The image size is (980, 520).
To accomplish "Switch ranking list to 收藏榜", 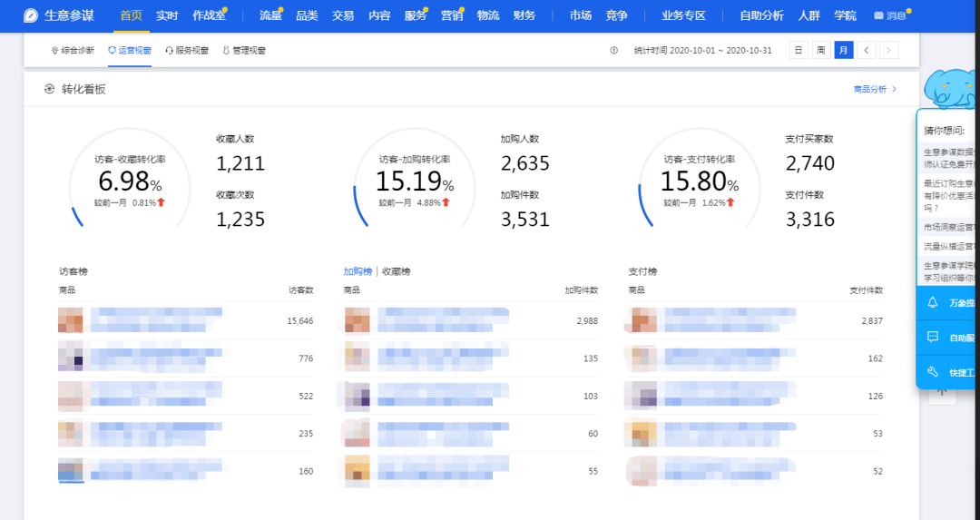I will coord(397,271).
